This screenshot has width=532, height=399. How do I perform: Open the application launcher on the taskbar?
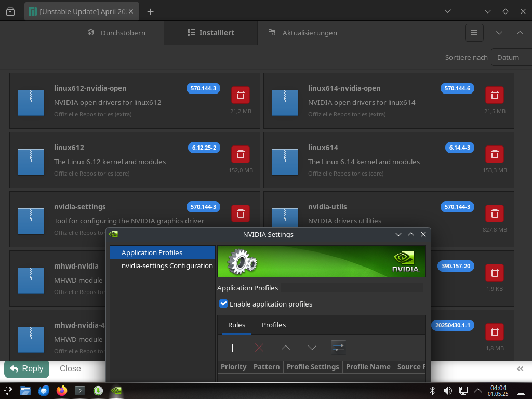pyautogui.click(x=8, y=391)
